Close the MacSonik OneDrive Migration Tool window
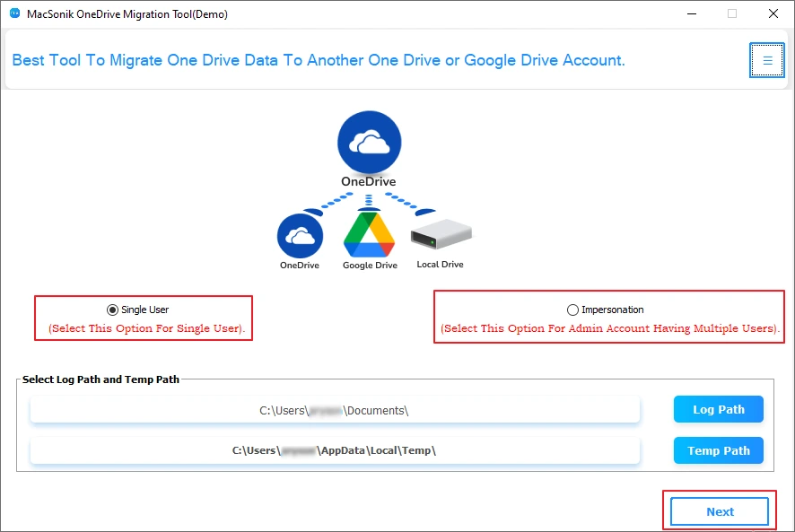795x532 pixels. pyautogui.click(x=773, y=13)
